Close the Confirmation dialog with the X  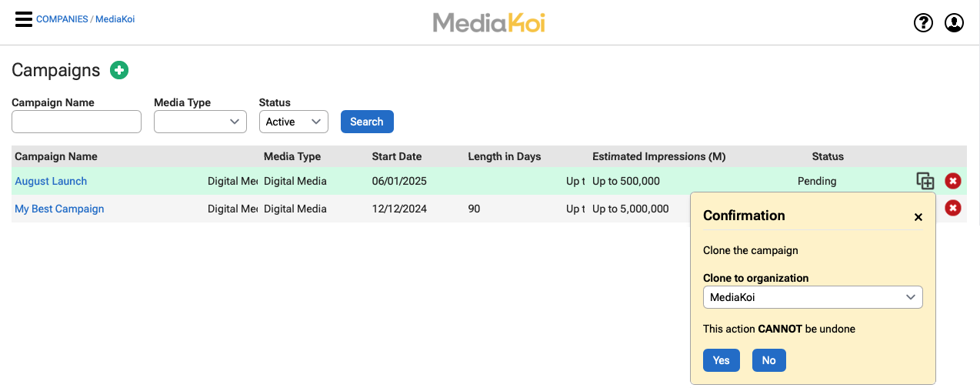[x=918, y=217]
